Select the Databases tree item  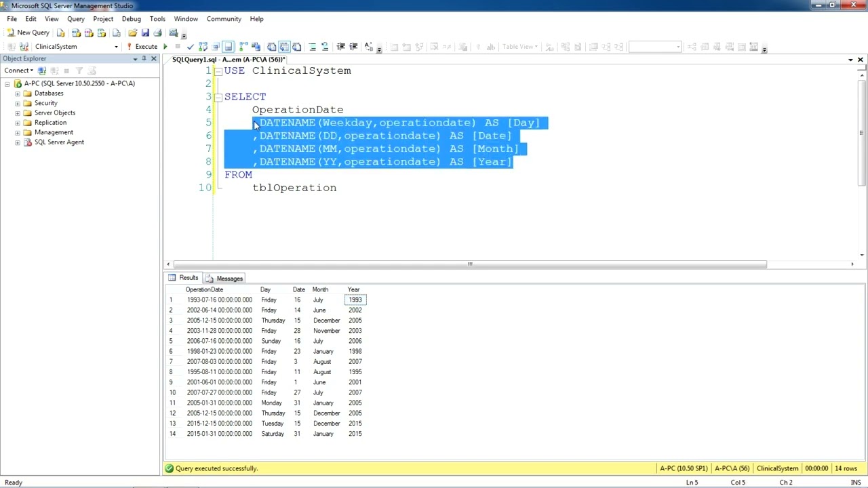click(49, 94)
